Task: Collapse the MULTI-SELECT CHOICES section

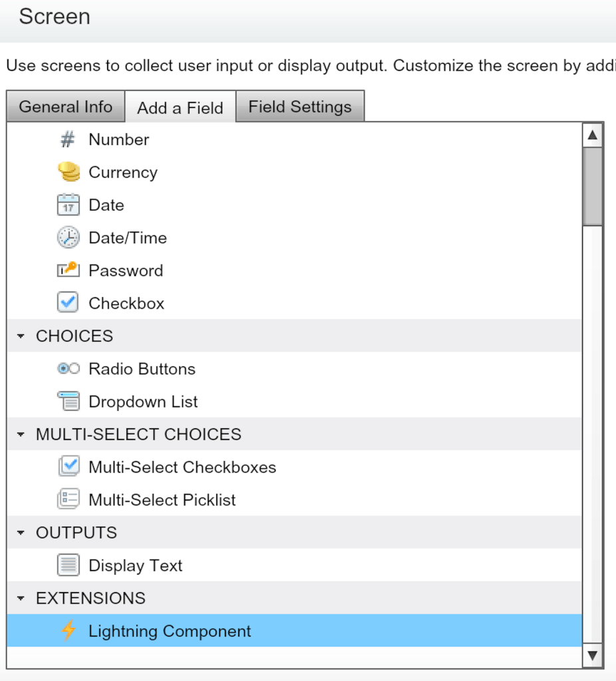Action: pyautogui.click(x=21, y=435)
